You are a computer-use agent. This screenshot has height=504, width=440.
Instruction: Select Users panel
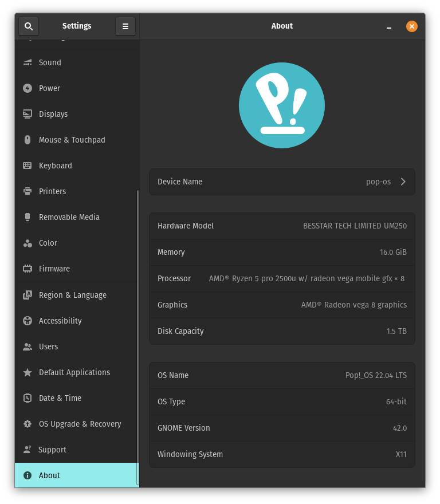tap(76, 346)
